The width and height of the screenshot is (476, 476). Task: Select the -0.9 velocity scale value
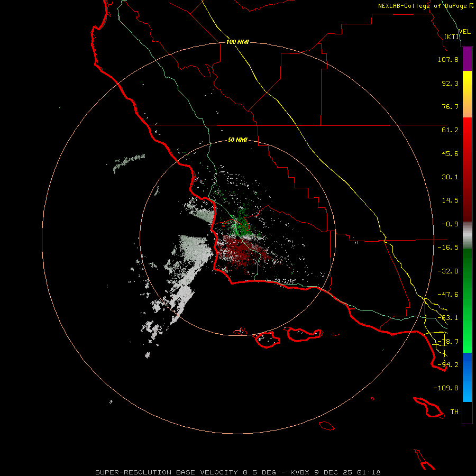tap(450, 224)
